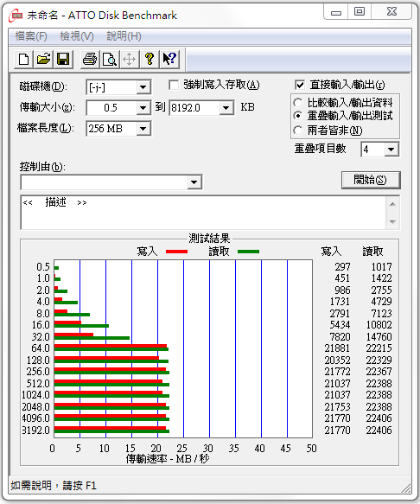420x504 pixels.
Task: Save results using the floppy disk icon
Action: tap(63, 59)
